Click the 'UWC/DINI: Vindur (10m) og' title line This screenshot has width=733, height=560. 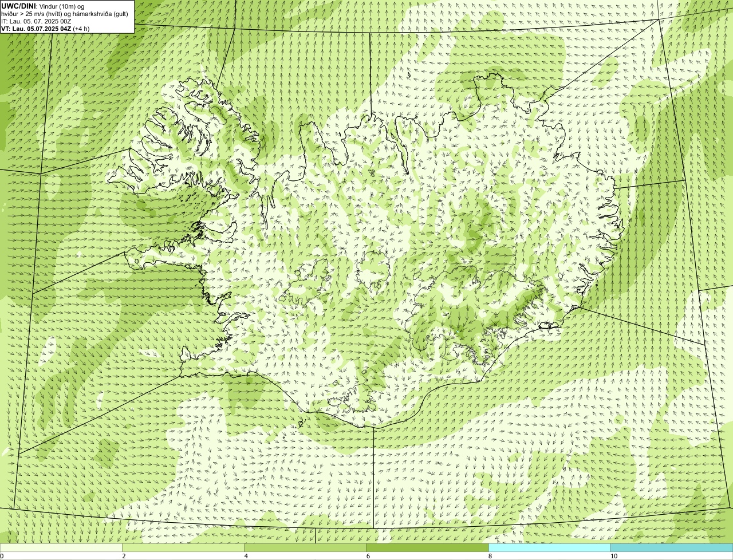(x=43, y=6)
